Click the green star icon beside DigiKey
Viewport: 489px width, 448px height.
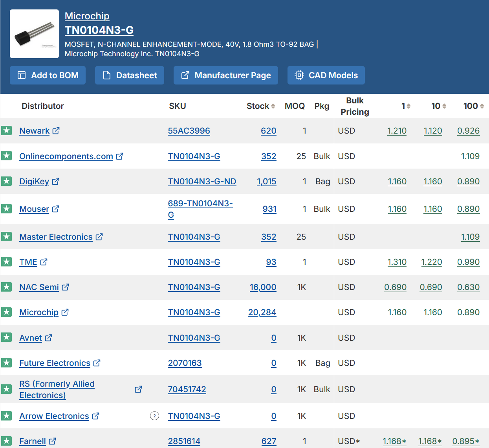[6, 181]
